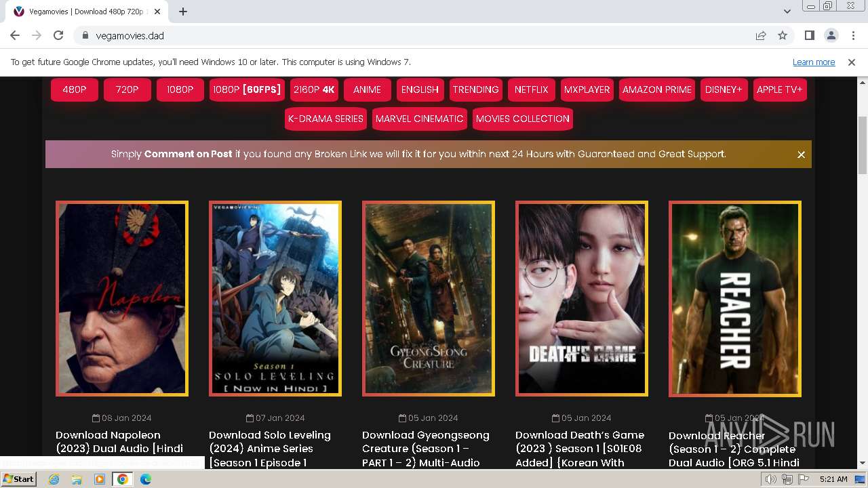This screenshot has height=488, width=868.
Task: Open the Napoleon movie poster
Action: (122, 298)
